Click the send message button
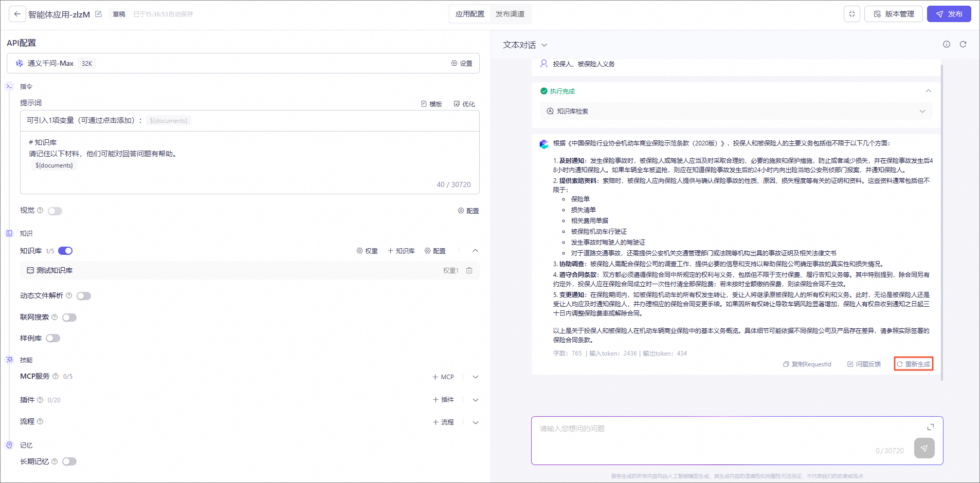The image size is (980, 483). coord(924,448)
